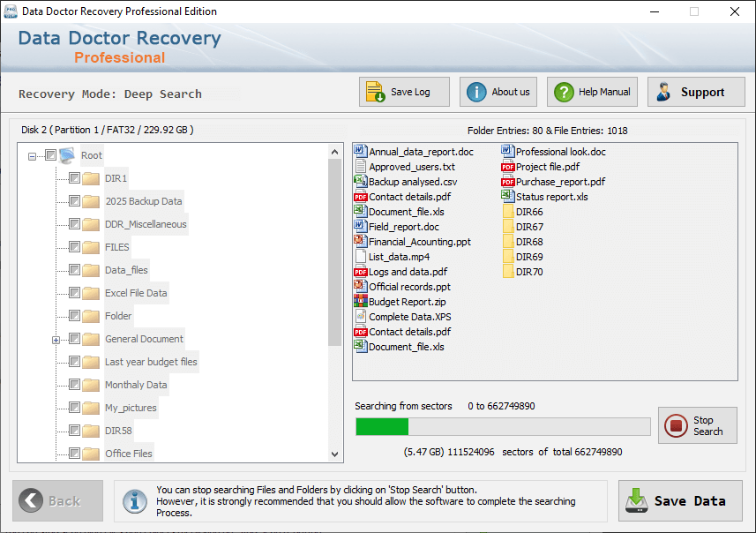This screenshot has height=533, width=756.
Task: Click the Save Log notepad icon
Action: point(375,92)
